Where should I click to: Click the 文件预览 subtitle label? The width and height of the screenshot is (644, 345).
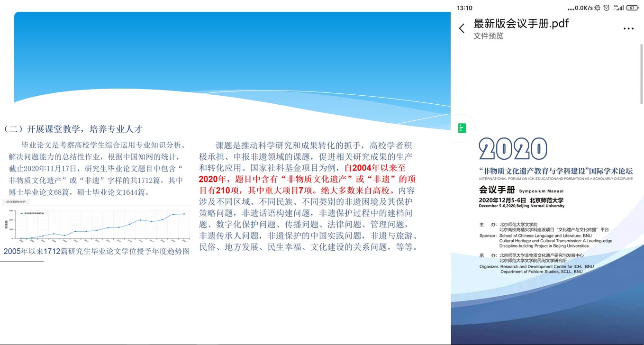click(x=488, y=36)
